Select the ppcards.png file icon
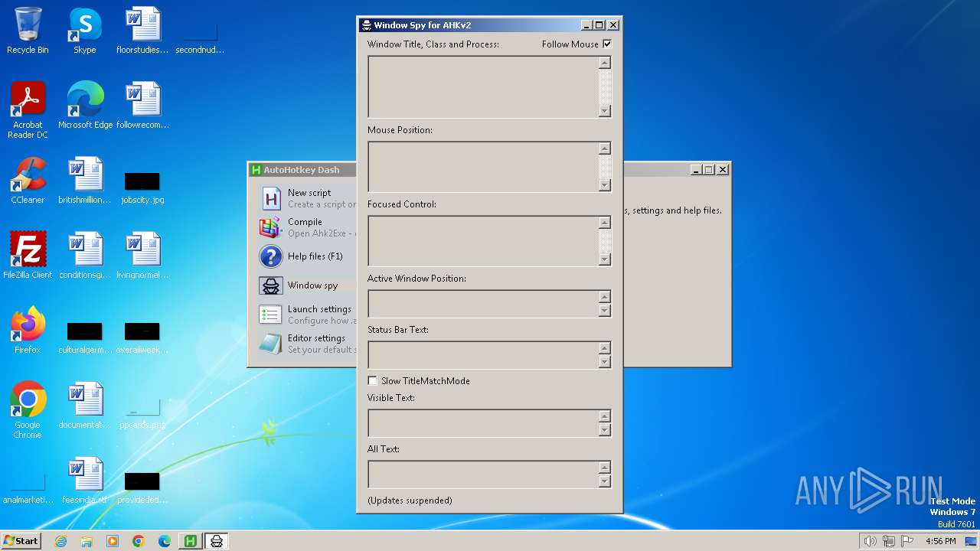 [142, 413]
